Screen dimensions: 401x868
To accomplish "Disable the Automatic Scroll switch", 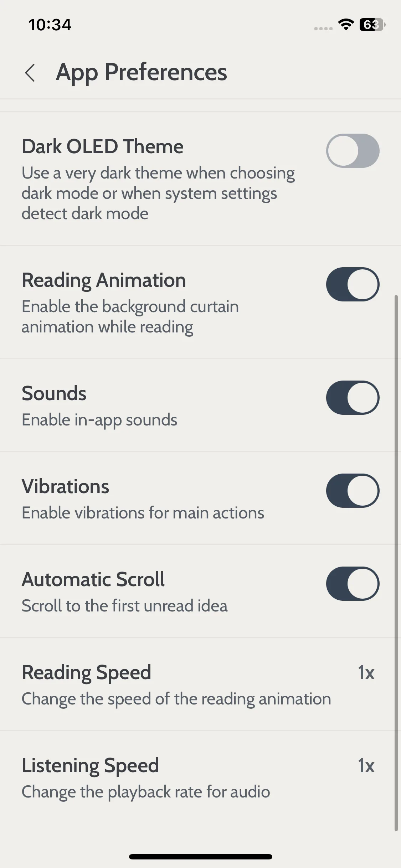I will [x=353, y=584].
